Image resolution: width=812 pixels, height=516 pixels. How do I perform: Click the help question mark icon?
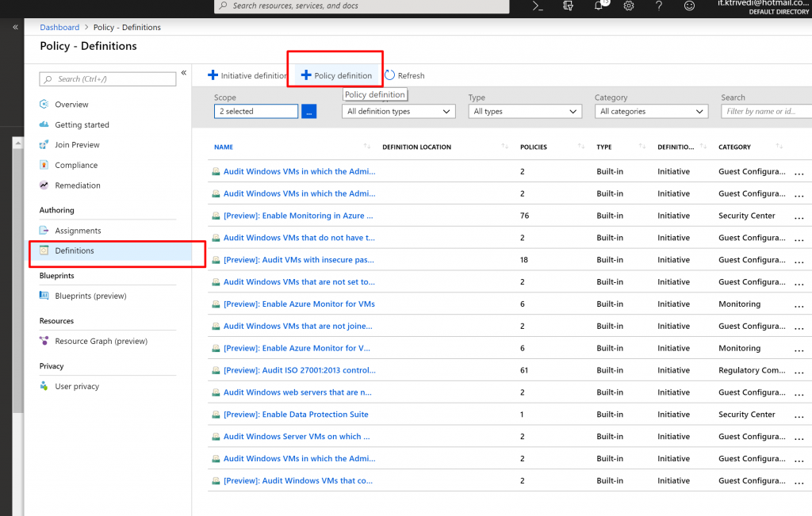click(x=659, y=6)
